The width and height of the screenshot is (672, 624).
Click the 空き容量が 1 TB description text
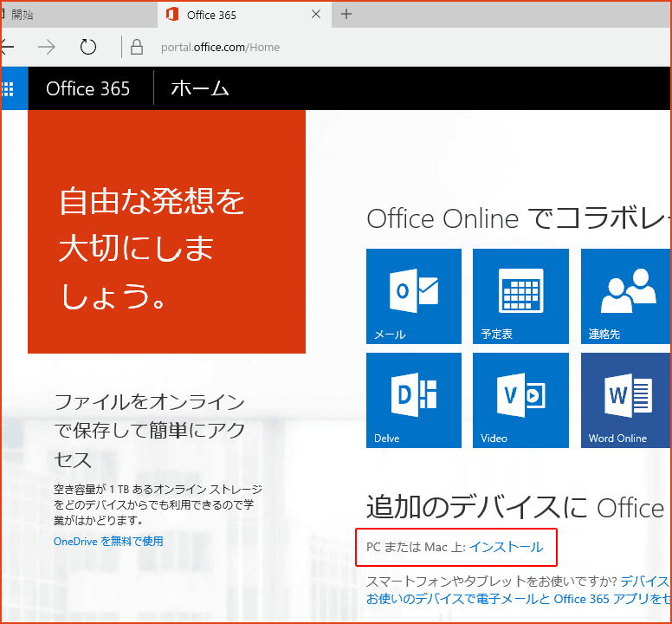(x=158, y=504)
